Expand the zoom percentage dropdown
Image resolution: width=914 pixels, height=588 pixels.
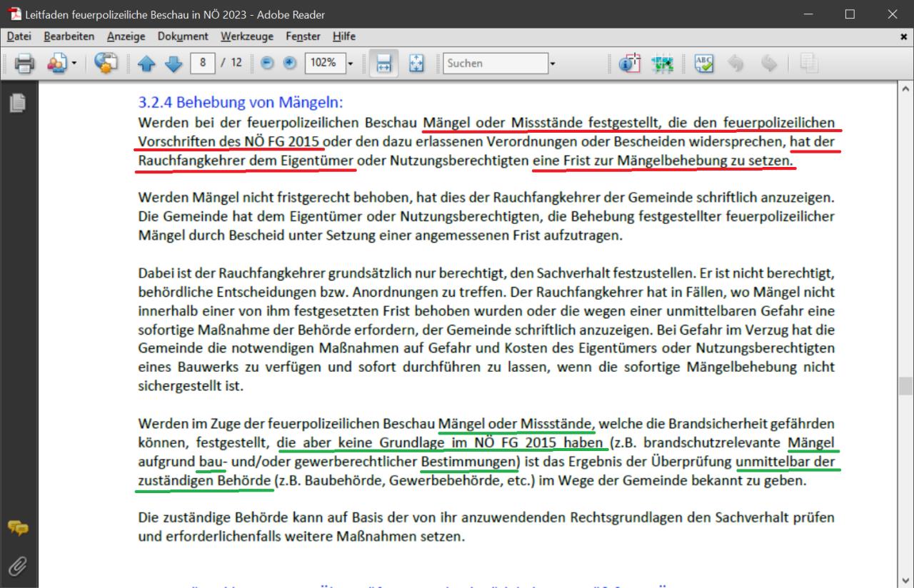point(351,64)
